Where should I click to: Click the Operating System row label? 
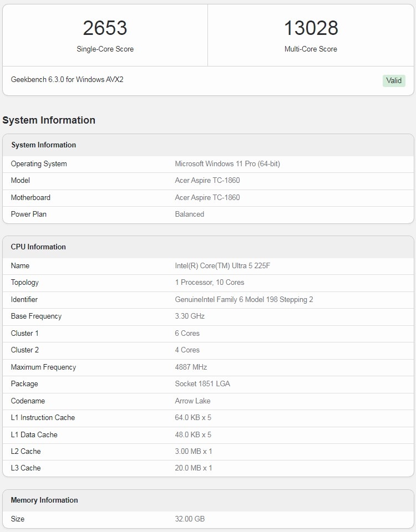pyautogui.click(x=39, y=164)
